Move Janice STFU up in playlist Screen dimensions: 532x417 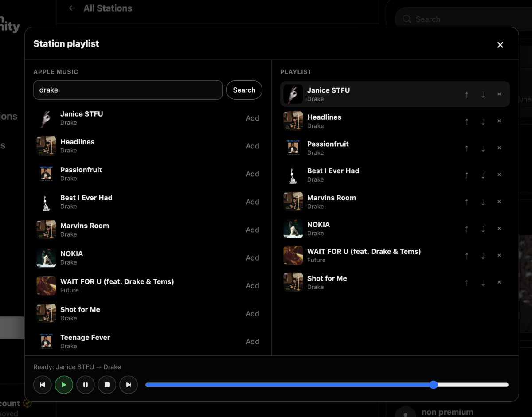pos(467,94)
